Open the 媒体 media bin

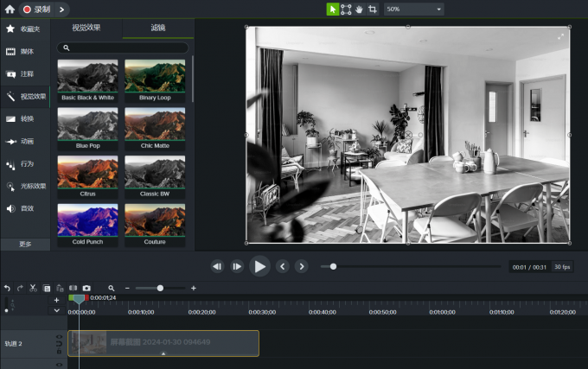[x=25, y=51]
